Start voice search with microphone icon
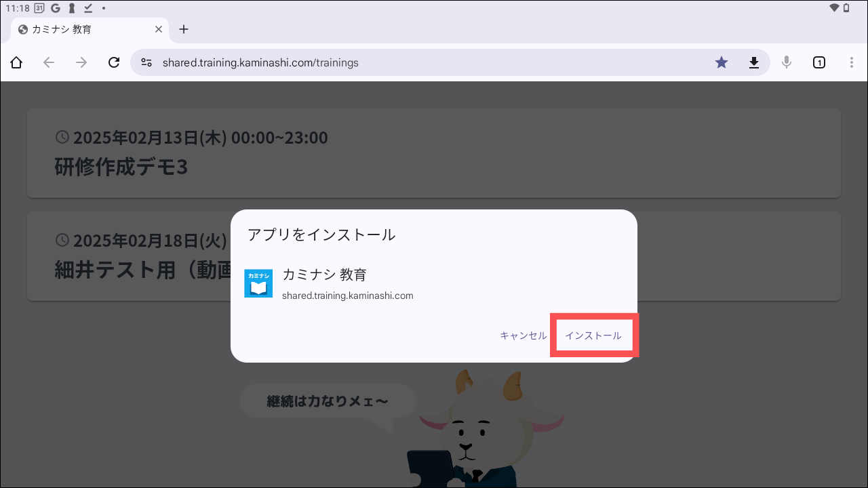Screen dimensions: 868x488 (x=787, y=63)
